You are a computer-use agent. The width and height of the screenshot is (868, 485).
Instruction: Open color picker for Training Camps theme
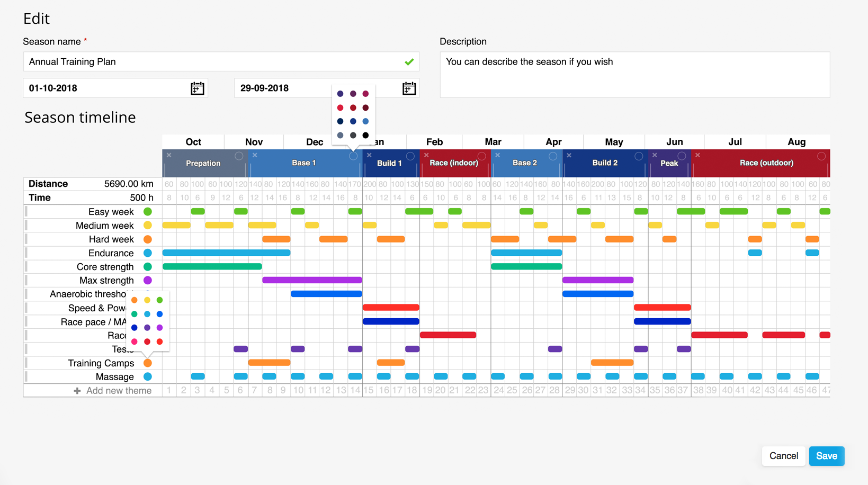point(148,363)
